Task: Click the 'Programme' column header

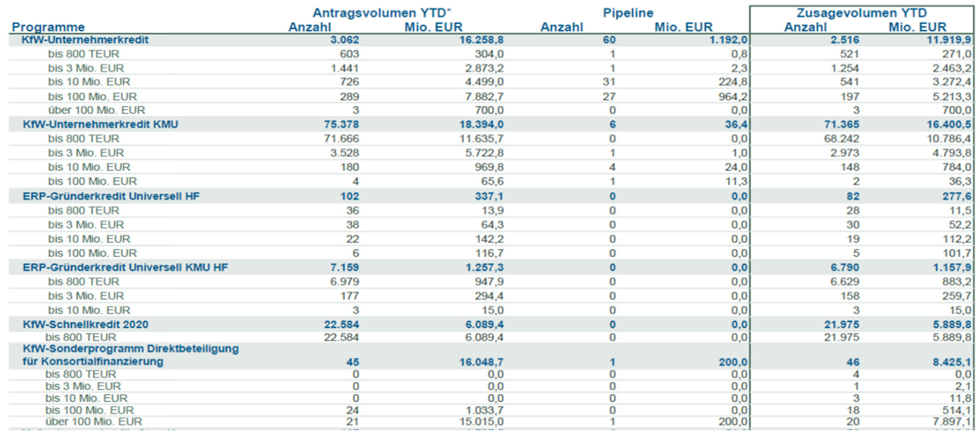Action: 48,27
